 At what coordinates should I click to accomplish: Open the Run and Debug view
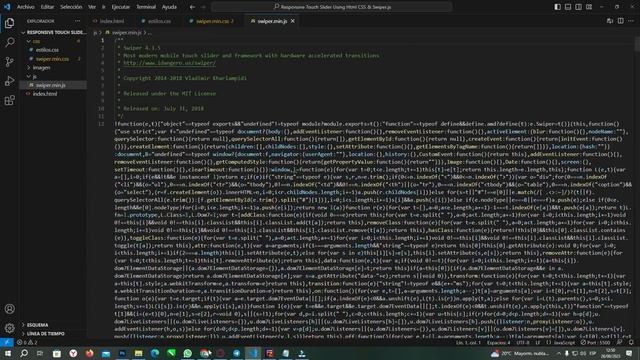[x=9, y=81]
